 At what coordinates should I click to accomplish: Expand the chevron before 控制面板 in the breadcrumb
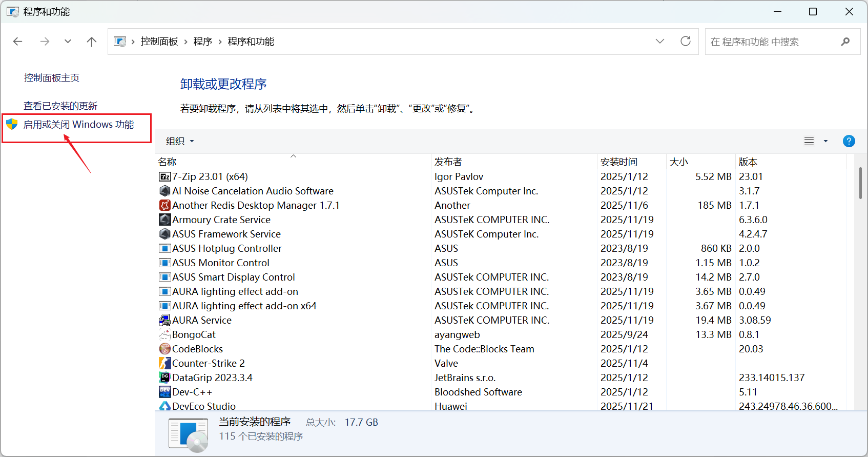click(x=133, y=42)
